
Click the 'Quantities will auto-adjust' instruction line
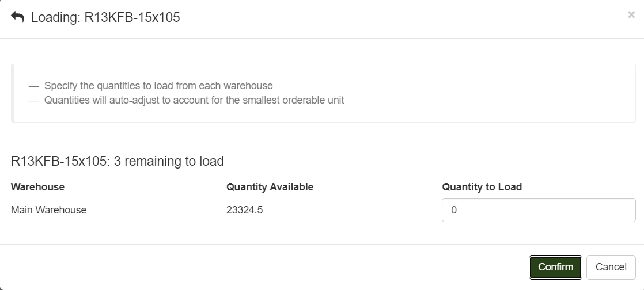[194, 100]
